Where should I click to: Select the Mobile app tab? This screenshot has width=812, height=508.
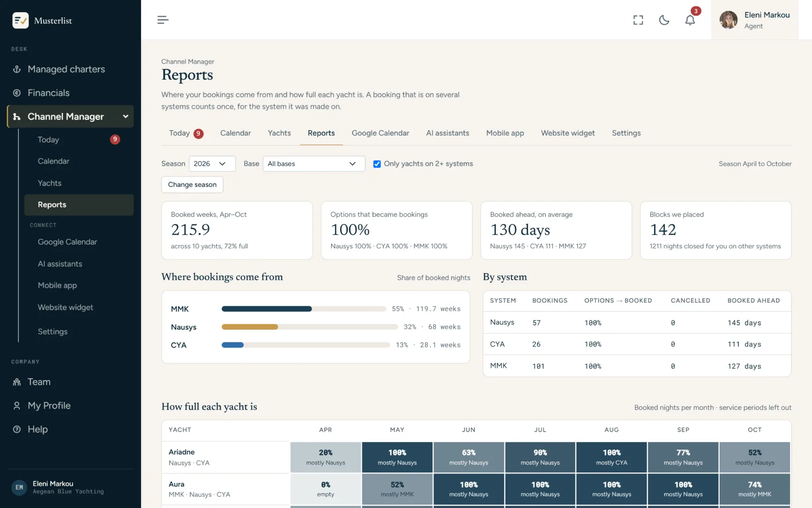[505, 133]
